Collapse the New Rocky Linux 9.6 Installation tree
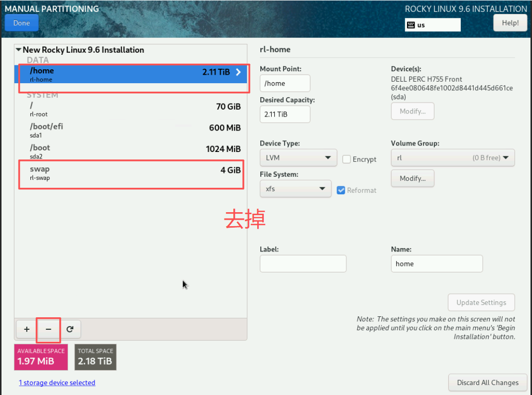The width and height of the screenshot is (532, 395). click(x=18, y=50)
